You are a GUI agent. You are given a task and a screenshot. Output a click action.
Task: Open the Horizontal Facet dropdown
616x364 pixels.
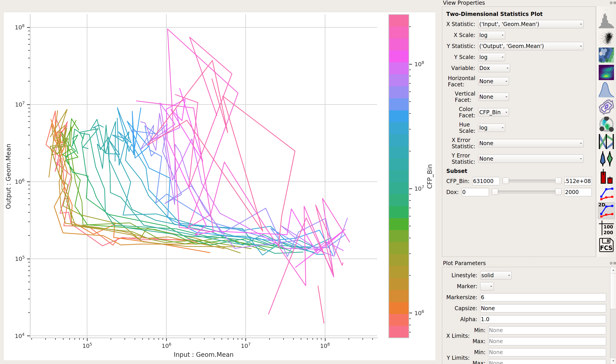pos(493,81)
